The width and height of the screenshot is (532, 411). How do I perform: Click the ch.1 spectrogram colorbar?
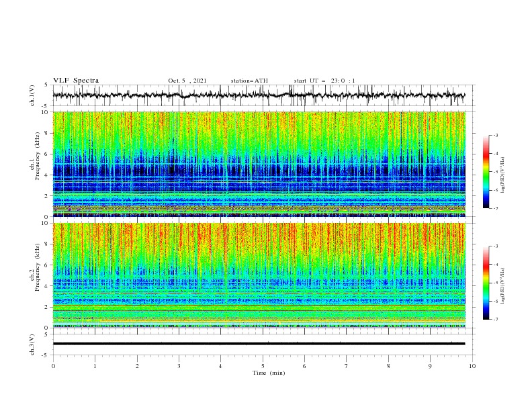click(x=486, y=172)
